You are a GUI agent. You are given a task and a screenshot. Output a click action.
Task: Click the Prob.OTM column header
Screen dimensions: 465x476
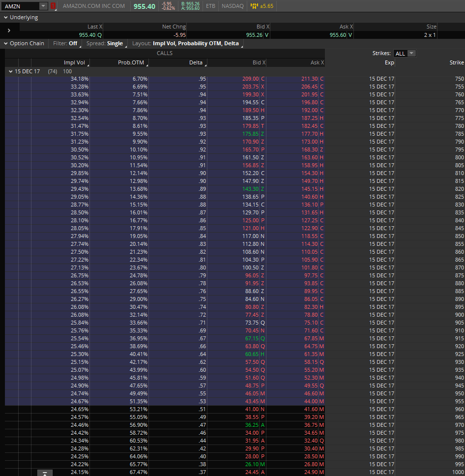point(130,62)
